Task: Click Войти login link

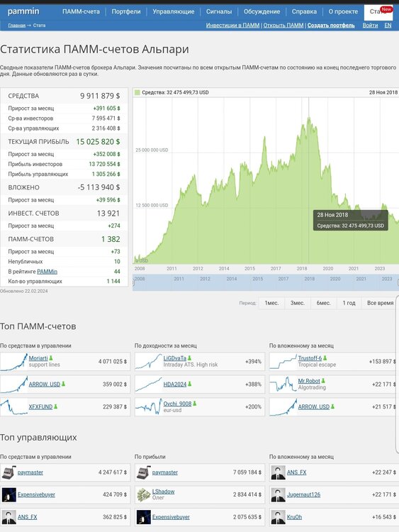Action: coord(370,26)
